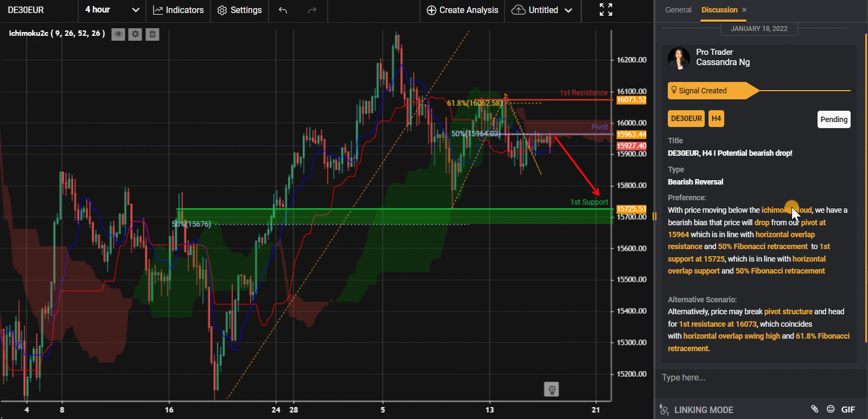Click the 15927.40 current price label
868x419 pixels.
coord(631,145)
